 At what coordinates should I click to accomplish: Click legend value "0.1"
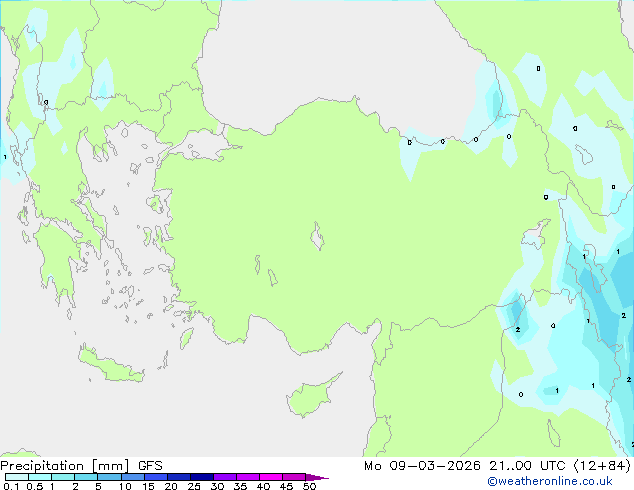pos(11,486)
